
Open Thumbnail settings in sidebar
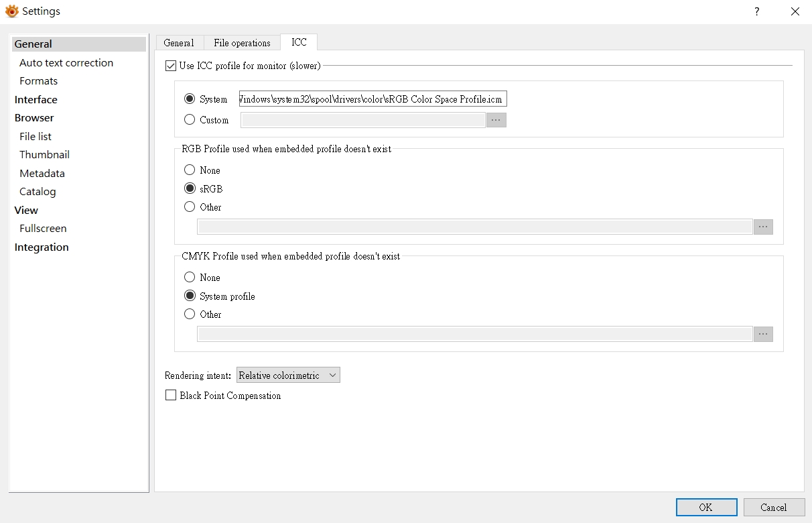[44, 155]
